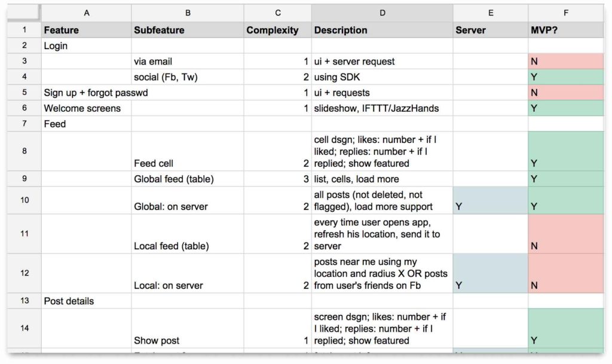Select column F header
Image resolution: width=612 pixels, height=364 pixels.
tap(565, 13)
